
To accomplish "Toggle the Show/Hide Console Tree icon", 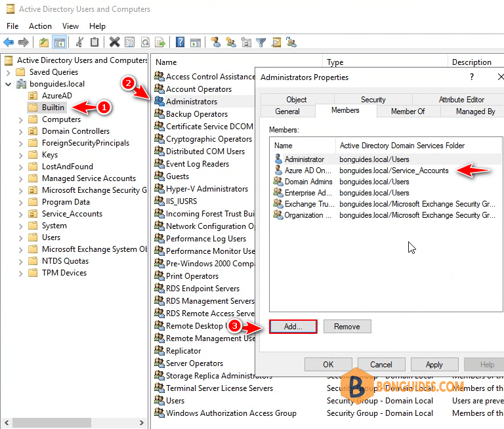I will pyautogui.click(x=60, y=42).
